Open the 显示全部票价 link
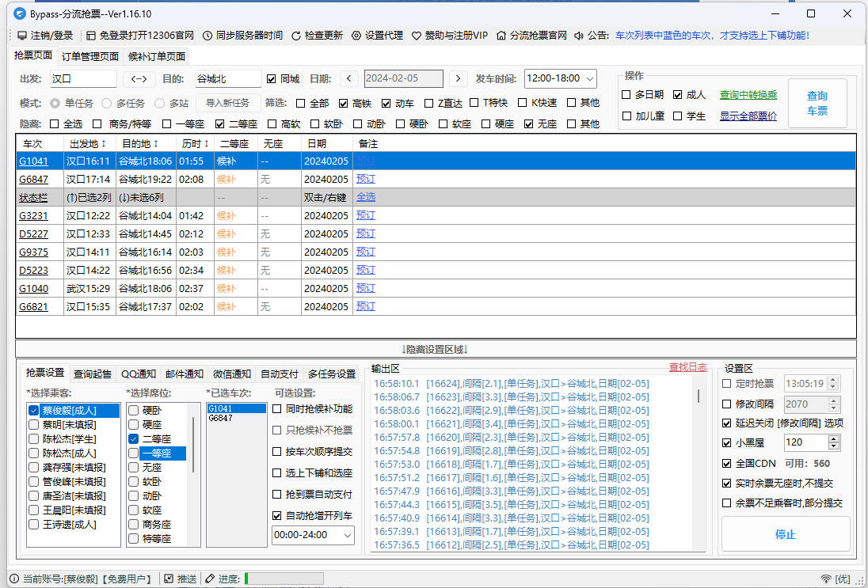This screenshot has width=868, height=588. pyautogui.click(x=748, y=116)
